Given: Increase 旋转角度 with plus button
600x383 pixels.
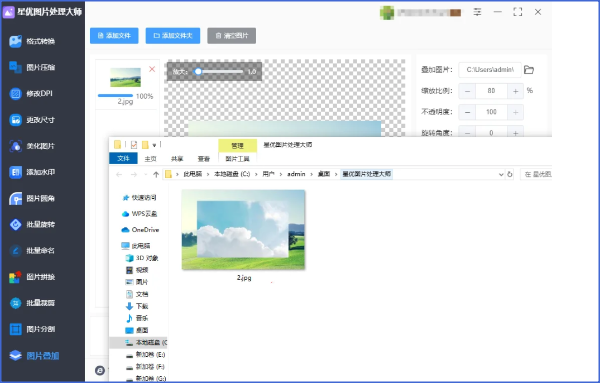Looking at the screenshot, I should [515, 133].
